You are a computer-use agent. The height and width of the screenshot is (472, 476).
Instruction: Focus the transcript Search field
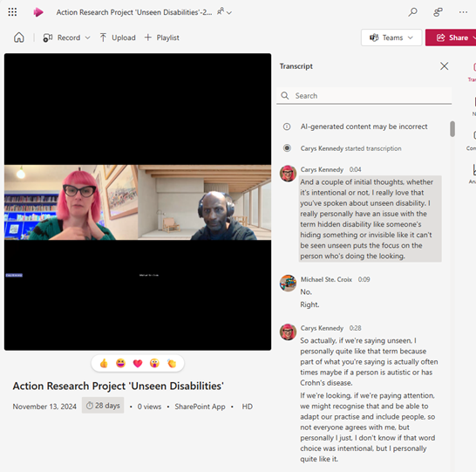tap(364, 96)
